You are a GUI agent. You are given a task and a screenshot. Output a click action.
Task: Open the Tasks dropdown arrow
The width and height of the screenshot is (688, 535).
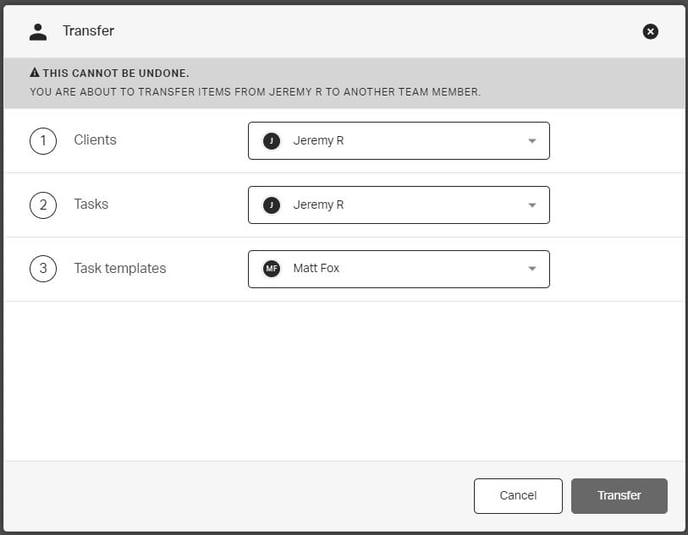click(532, 205)
